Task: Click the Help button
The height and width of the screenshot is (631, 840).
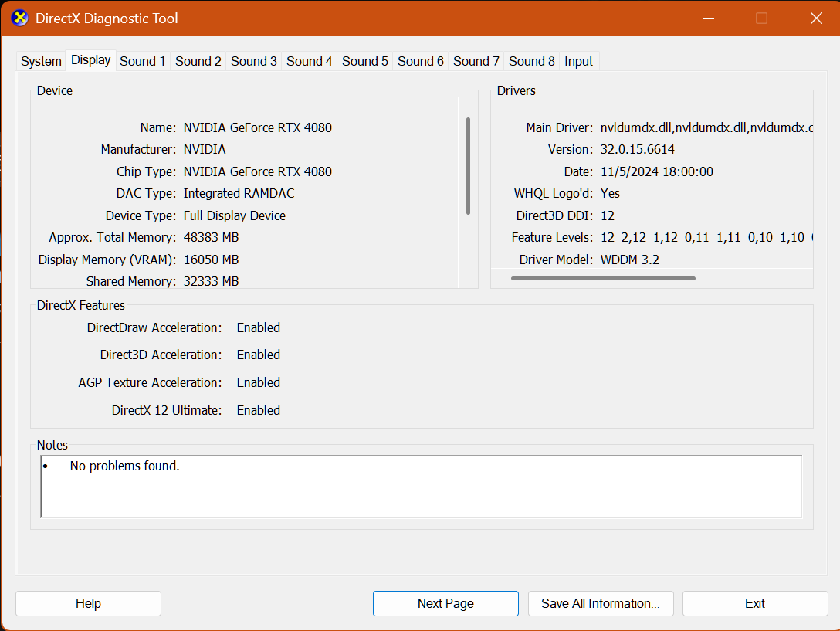Action: (88, 604)
